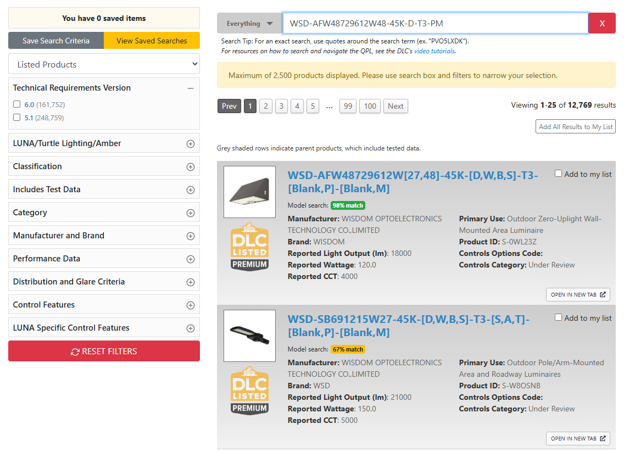Click the red X clear search button
Image resolution: width=624 pixels, height=452 pixels.
pos(602,23)
